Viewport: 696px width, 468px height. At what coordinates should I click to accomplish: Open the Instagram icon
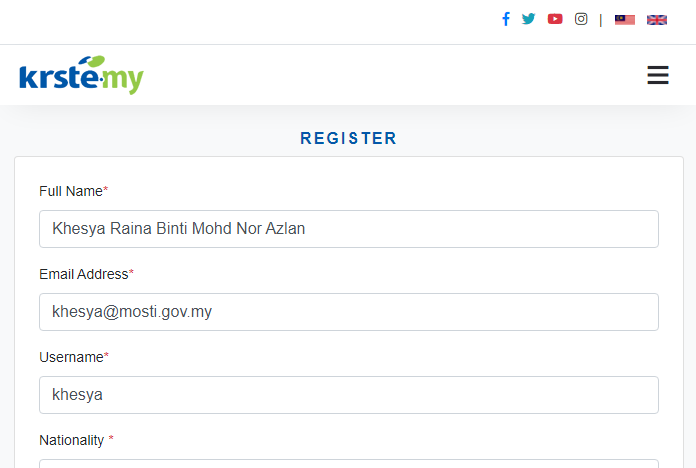pos(581,19)
